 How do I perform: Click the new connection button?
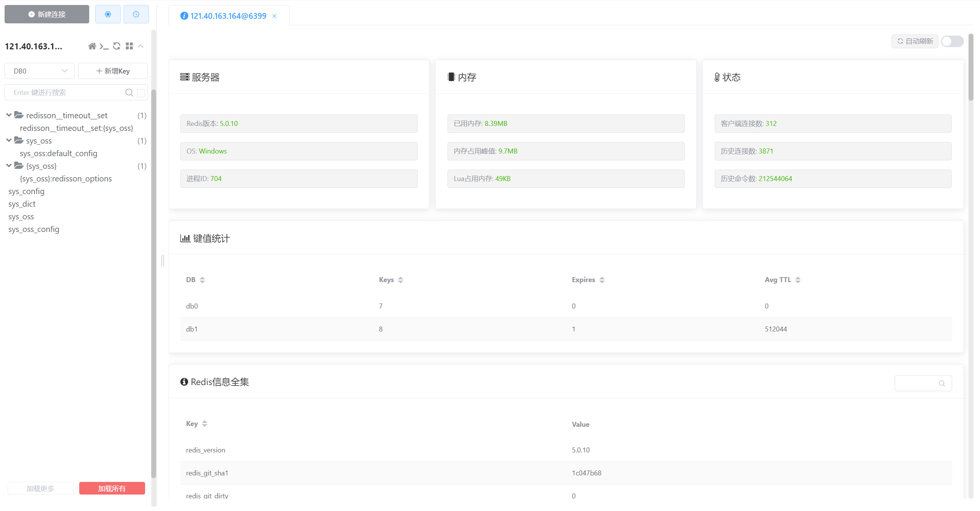click(47, 14)
